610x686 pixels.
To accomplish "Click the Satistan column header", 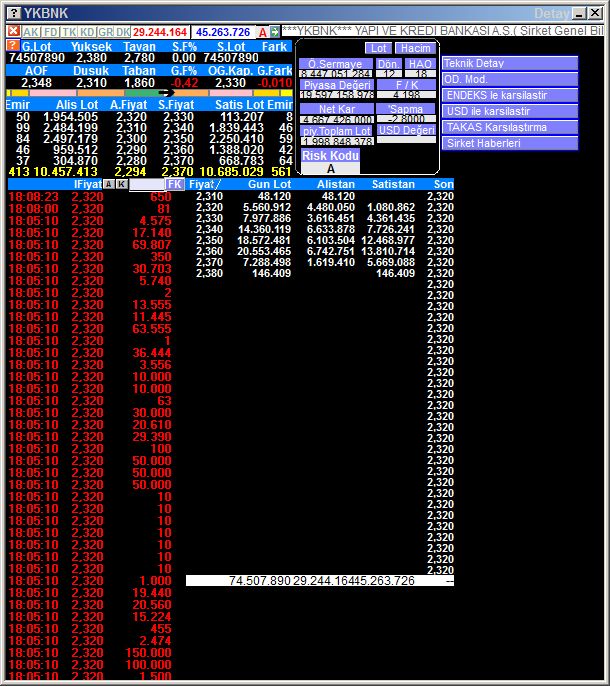I will coord(393,184).
